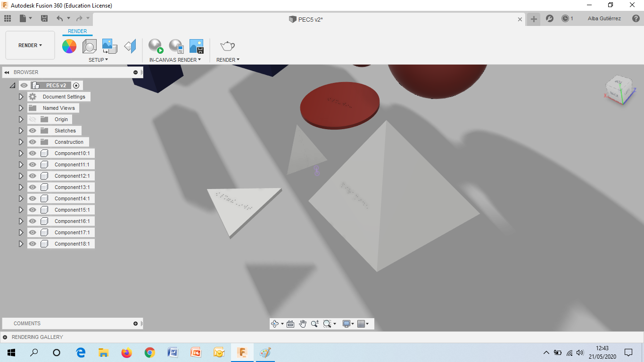Screen dimensions: 644x362
Task: Open Texture Map Controls tool
Action: (x=130, y=46)
